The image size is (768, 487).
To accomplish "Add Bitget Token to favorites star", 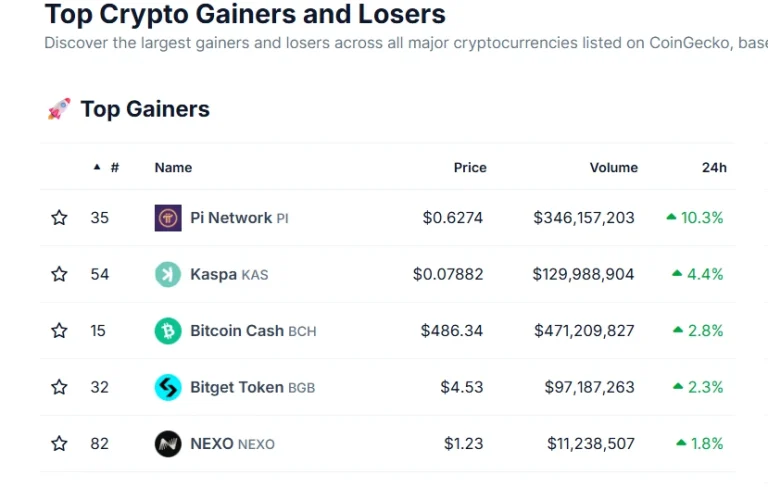I will pyautogui.click(x=59, y=387).
